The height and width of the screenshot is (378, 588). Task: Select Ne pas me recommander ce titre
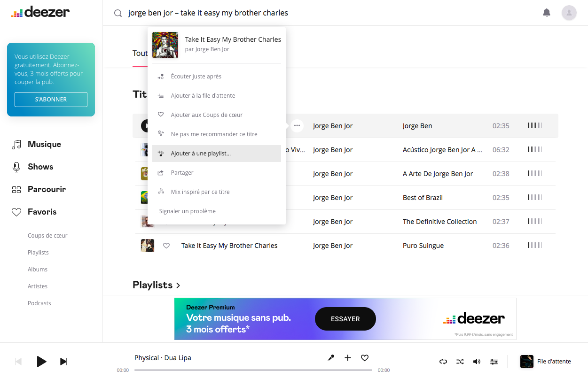217,134
